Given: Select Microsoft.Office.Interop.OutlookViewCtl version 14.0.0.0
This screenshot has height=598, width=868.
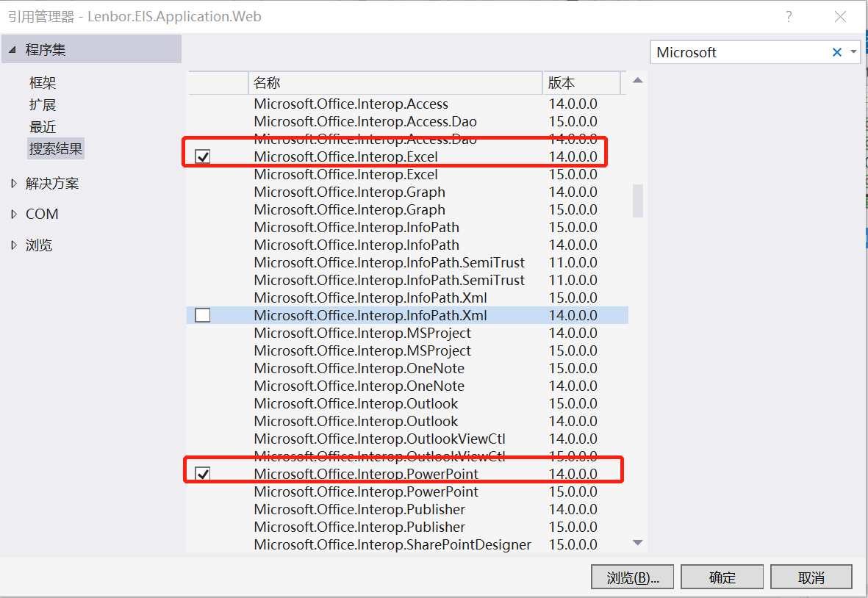Looking at the screenshot, I should [407, 439].
